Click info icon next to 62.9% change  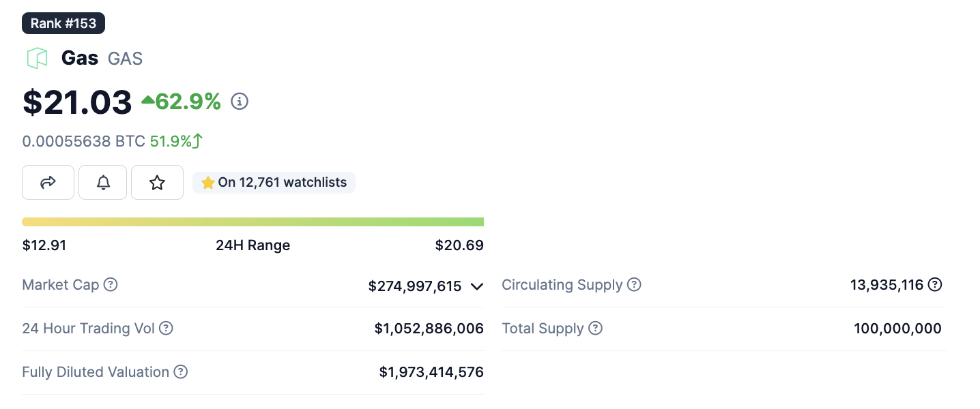(x=240, y=102)
